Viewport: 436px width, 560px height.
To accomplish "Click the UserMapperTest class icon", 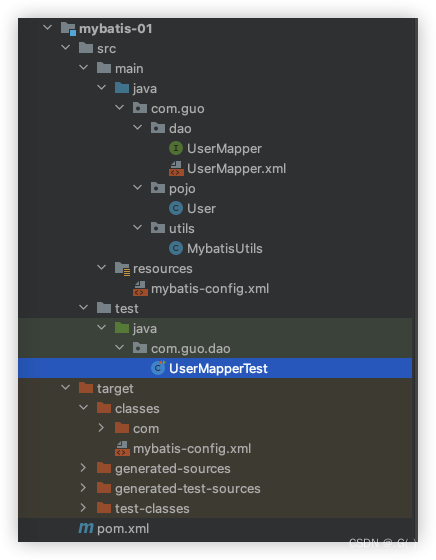I will coord(158,368).
